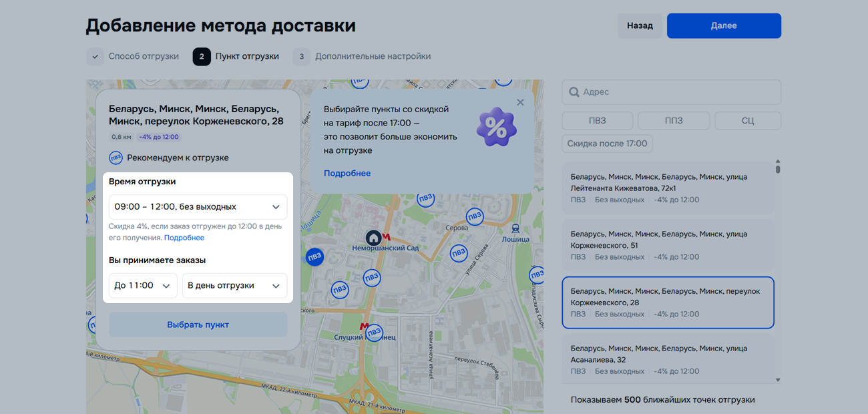This screenshot has width=868, height=414.
Task: Toggle the ППЗ filter chip
Action: pyautogui.click(x=673, y=121)
